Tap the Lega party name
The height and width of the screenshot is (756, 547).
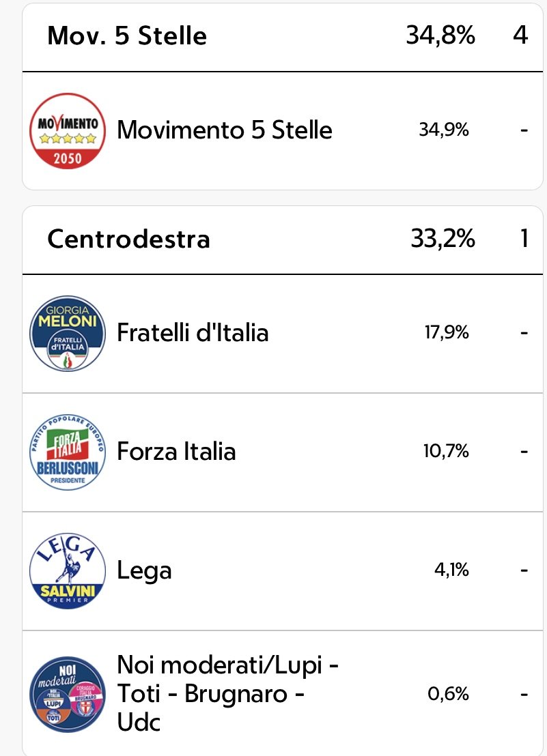[x=144, y=570]
